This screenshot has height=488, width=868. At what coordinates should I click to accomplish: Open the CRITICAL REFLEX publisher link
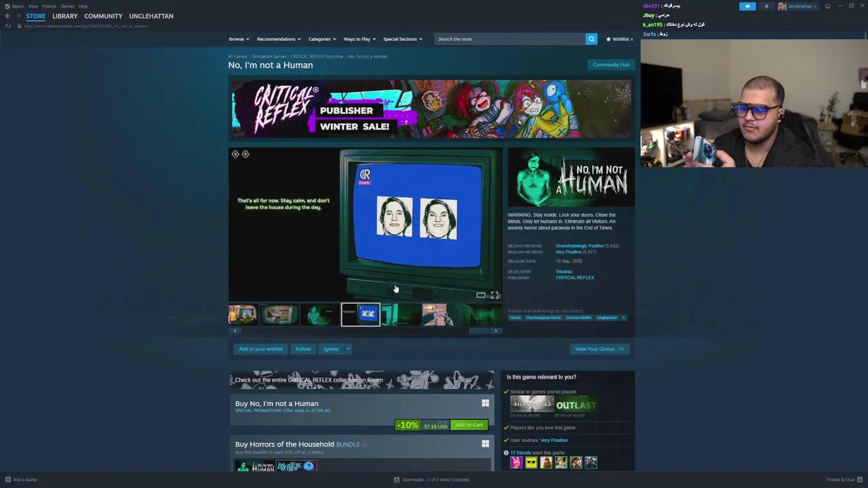pos(574,278)
